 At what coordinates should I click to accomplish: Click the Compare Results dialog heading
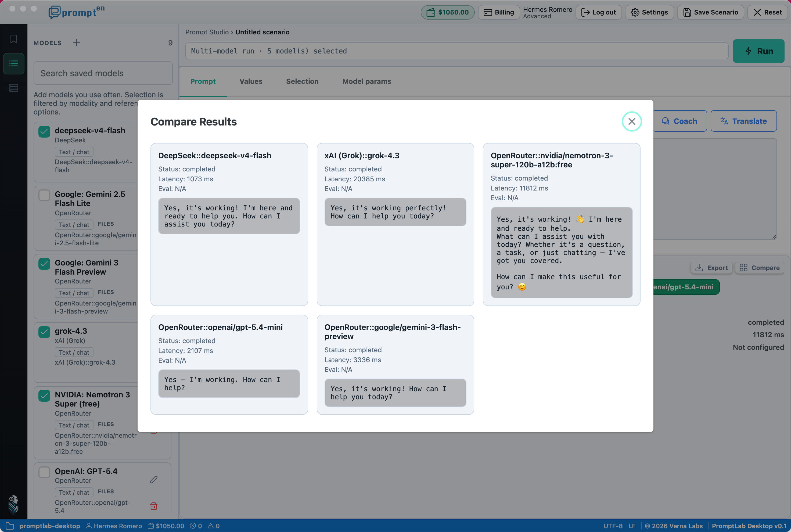click(x=194, y=122)
